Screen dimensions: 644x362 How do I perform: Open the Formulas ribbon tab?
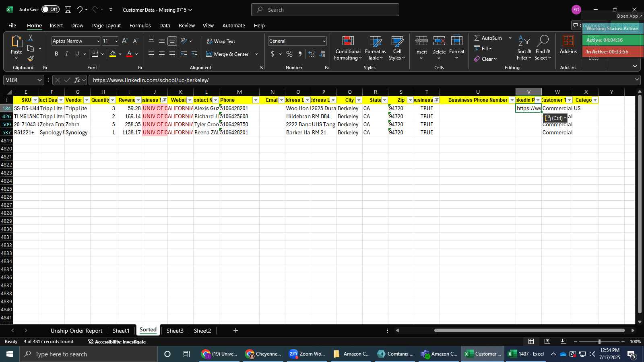pyautogui.click(x=140, y=25)
